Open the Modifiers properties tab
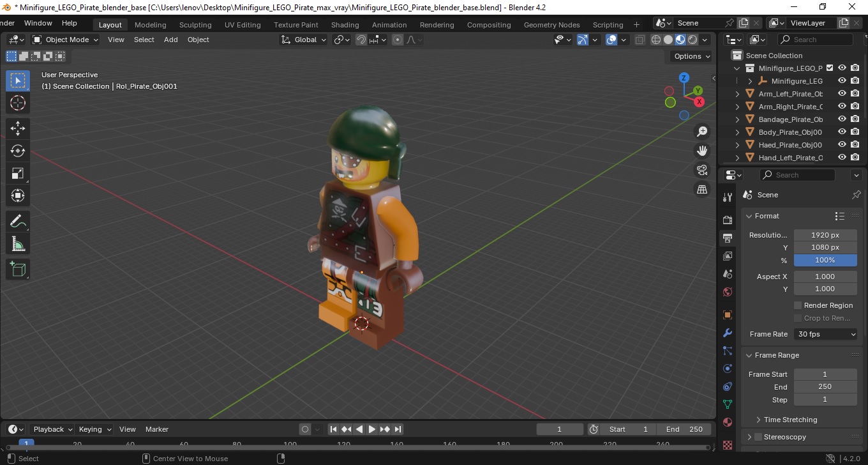The height and width of the screenshot is (465, 868). 728,333
